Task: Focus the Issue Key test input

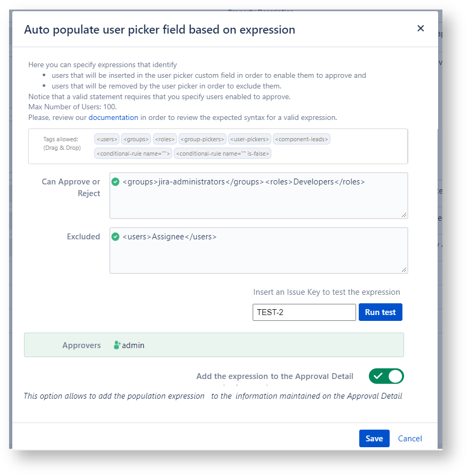Action: click(304, 312)
